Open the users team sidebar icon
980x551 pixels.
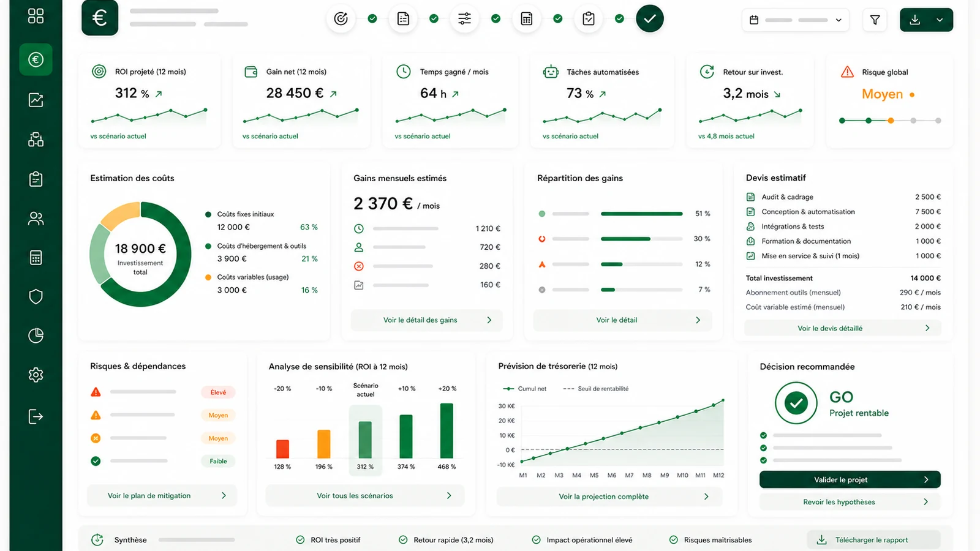pyautogui.click(x=36, y=219)
